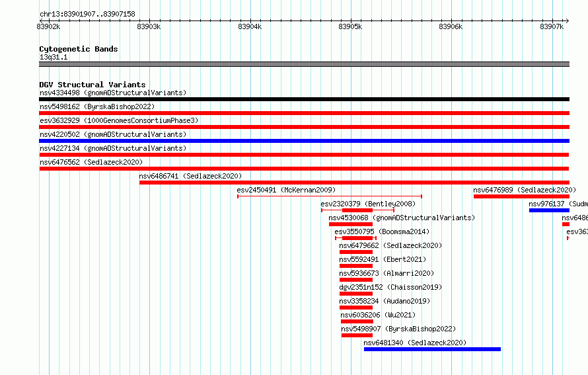Select the red nsv4530068 variant bar

tap(351, 224)
